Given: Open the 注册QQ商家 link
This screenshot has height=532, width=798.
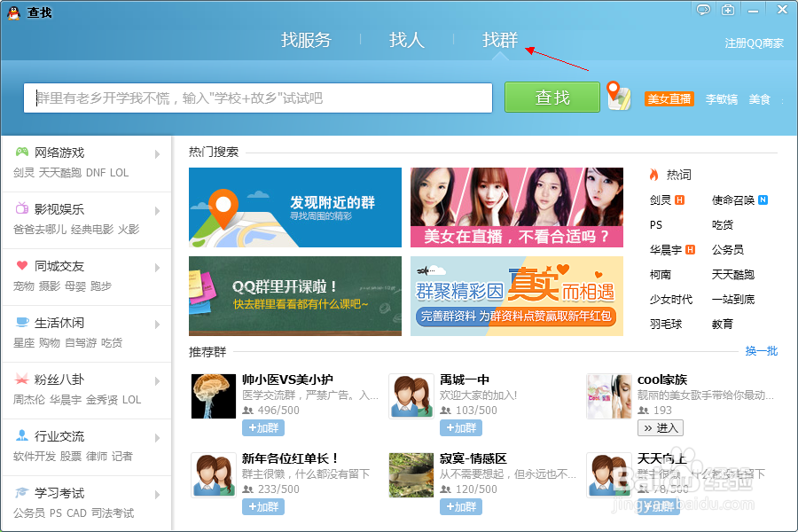Looking at the screenshot, I should (754, 43).
